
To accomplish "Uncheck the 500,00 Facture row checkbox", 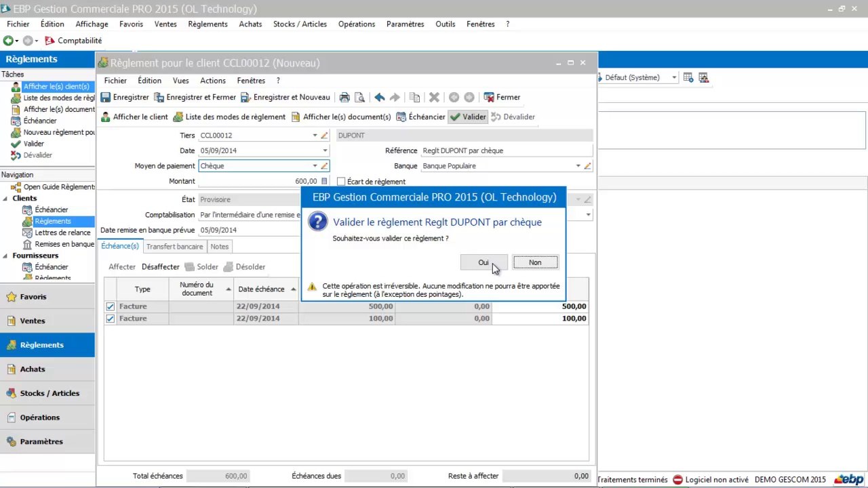I will coord(111,306).
